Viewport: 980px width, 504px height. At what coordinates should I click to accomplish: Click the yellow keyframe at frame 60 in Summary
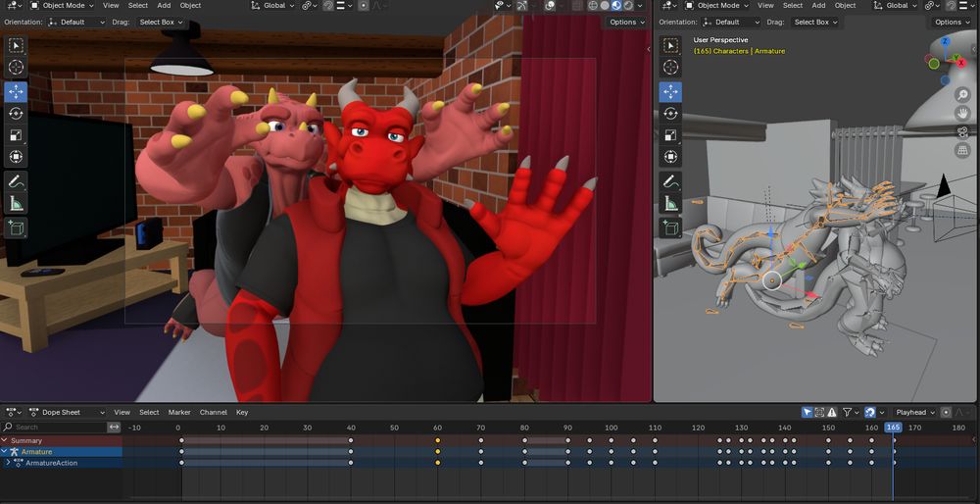(x=437, y=440)
